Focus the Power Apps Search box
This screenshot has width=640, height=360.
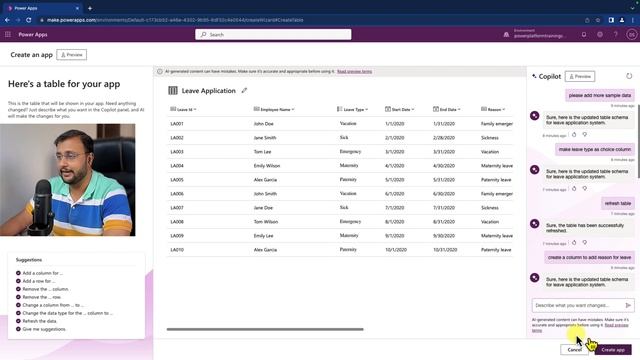point(273,35)
